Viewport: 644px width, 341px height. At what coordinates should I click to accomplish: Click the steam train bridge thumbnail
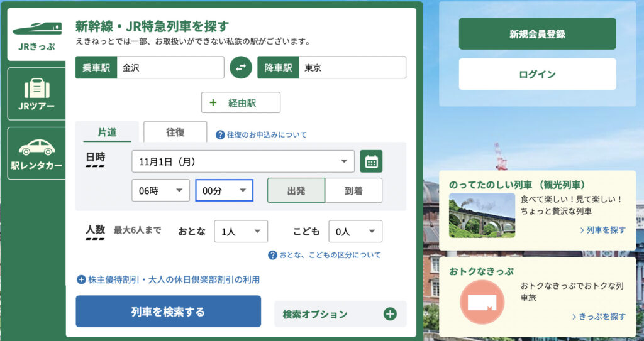tap(482, 215)
